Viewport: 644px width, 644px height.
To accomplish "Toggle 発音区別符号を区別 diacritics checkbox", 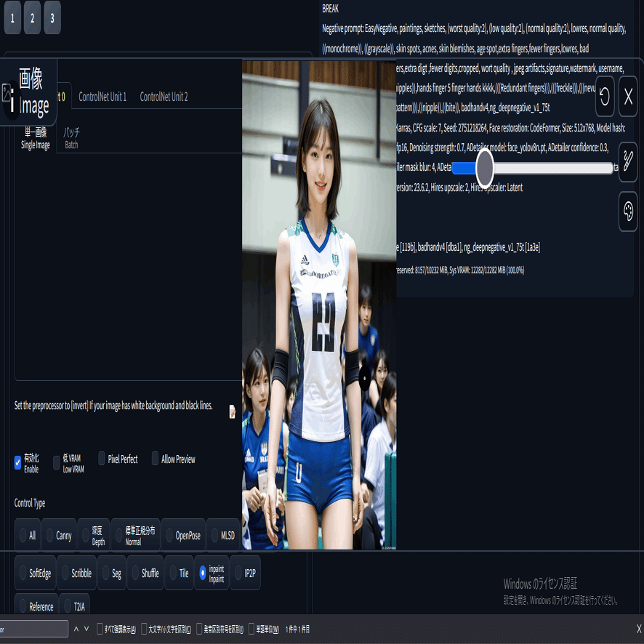I will [x=199, y=629].
